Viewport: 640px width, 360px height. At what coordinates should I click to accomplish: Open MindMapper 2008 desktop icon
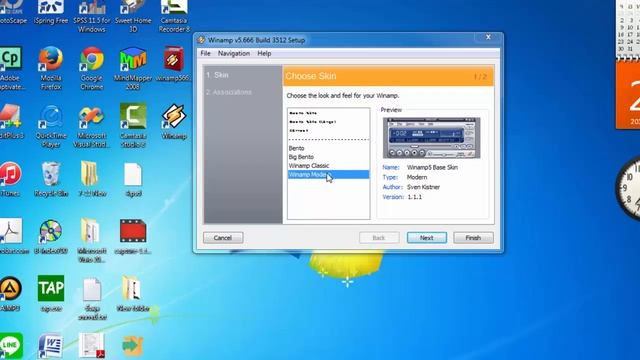tap(133, 68)
